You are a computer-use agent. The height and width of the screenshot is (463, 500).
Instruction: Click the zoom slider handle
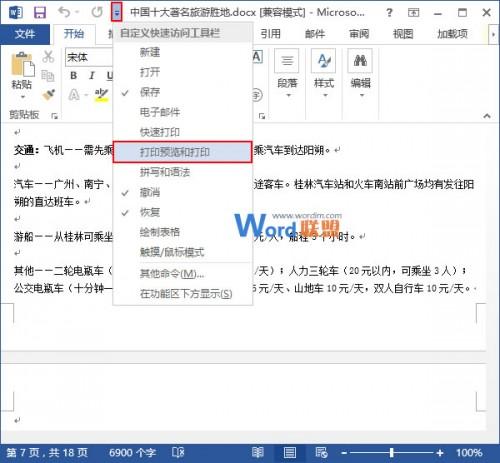point(392,452)
